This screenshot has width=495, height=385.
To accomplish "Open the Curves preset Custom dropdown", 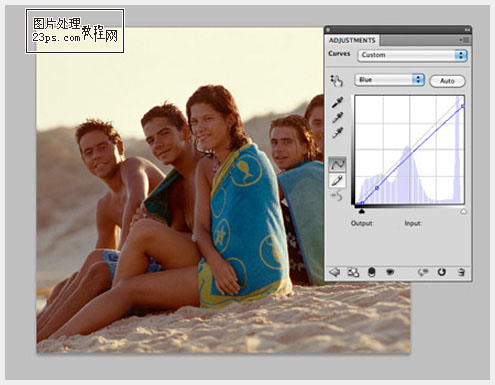I will 412,55.
